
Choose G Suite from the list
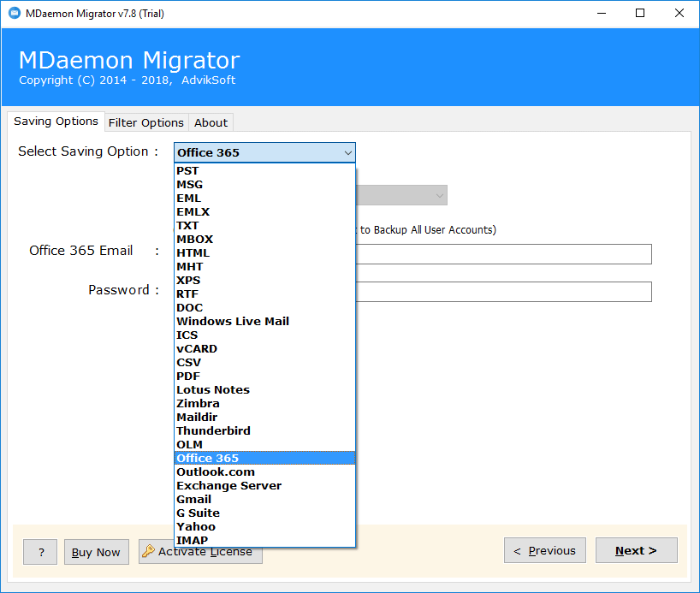click(264, 513)
